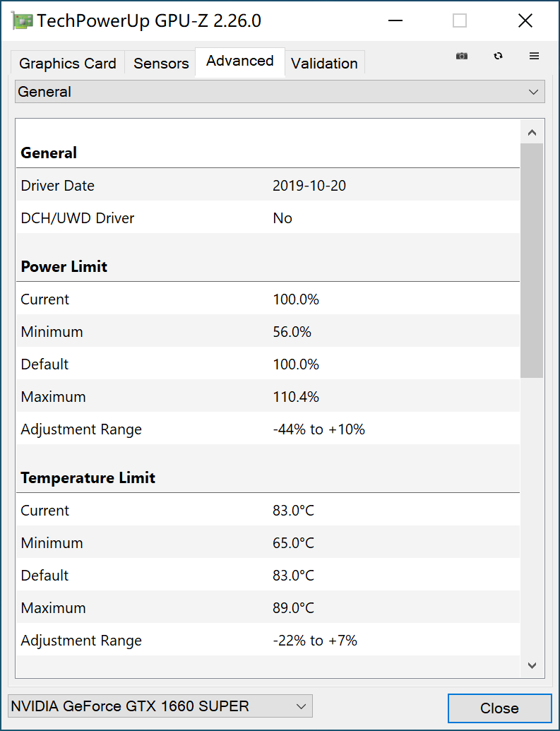Screen dimensions: 560x731
Task: Go to the Validation tab
Action: tap(324, 64)
